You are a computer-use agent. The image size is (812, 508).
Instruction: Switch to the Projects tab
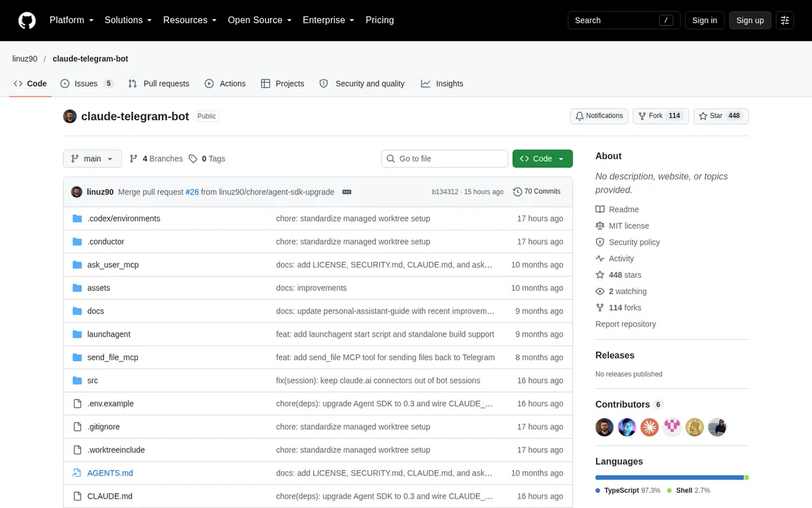283,83
